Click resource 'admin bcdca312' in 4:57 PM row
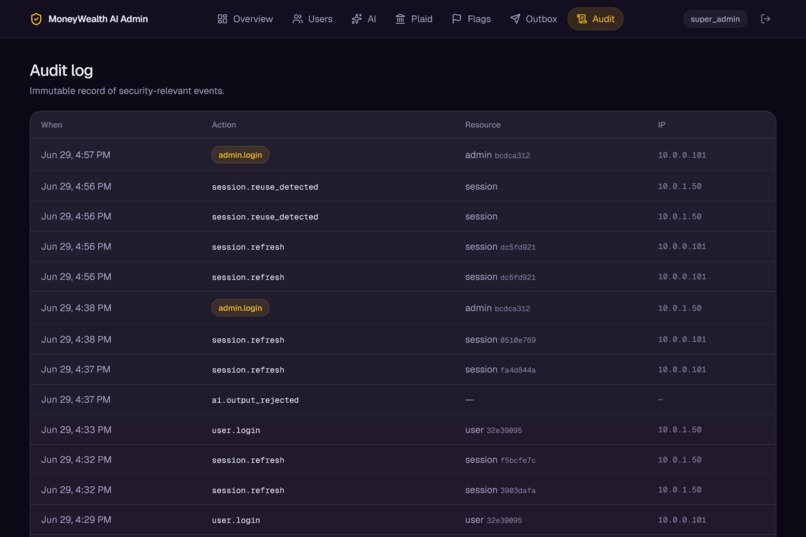806x537 pixels. (x=498, y=155)
